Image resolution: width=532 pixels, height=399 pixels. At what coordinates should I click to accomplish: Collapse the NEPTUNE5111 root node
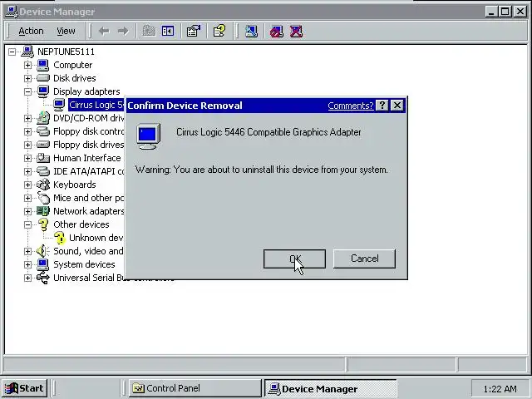tap(12, 52)
